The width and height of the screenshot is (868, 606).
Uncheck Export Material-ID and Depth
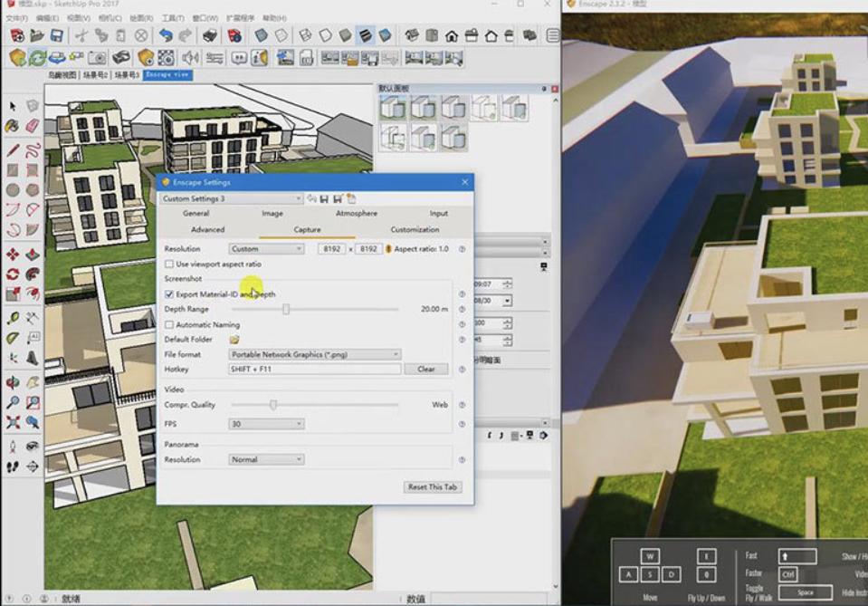169,294
